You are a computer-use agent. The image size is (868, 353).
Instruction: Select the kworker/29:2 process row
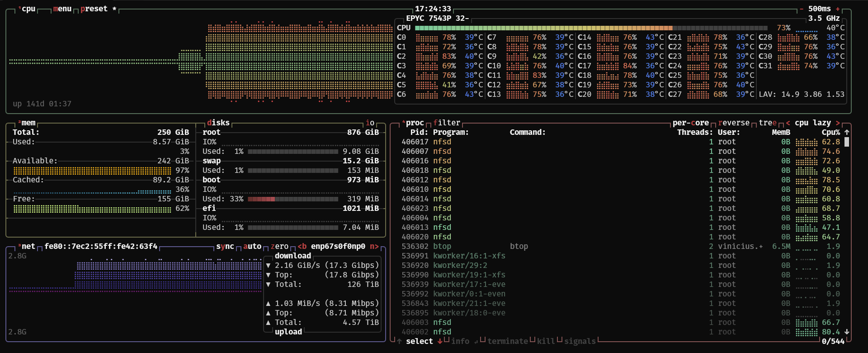tap(620, 265)
